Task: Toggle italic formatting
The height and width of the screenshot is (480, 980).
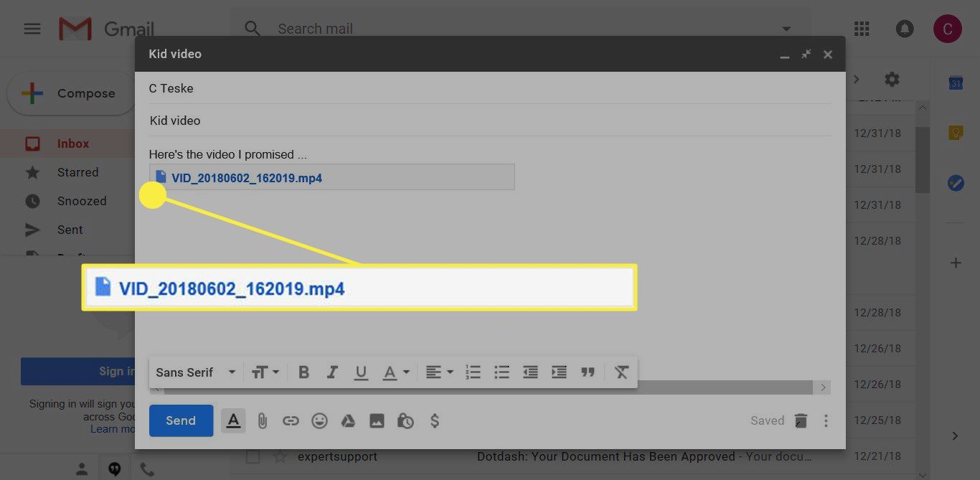Action: coord(332,372)
